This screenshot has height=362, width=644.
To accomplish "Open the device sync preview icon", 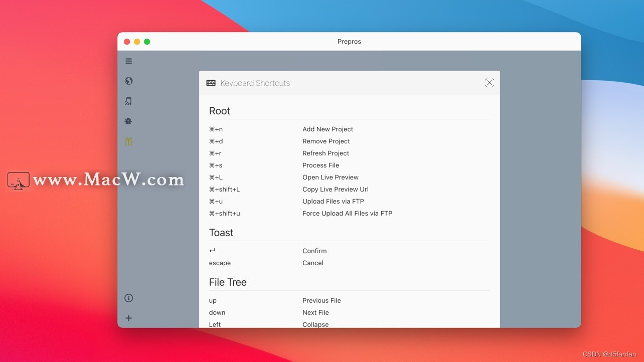I will (128, 101).
